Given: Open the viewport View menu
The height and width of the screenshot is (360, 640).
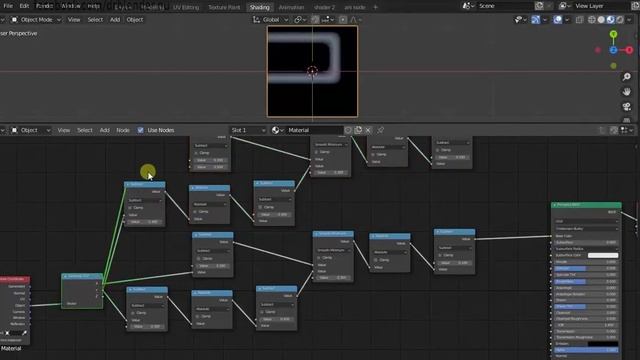Looking at the screenshot, I should point(74,20).
